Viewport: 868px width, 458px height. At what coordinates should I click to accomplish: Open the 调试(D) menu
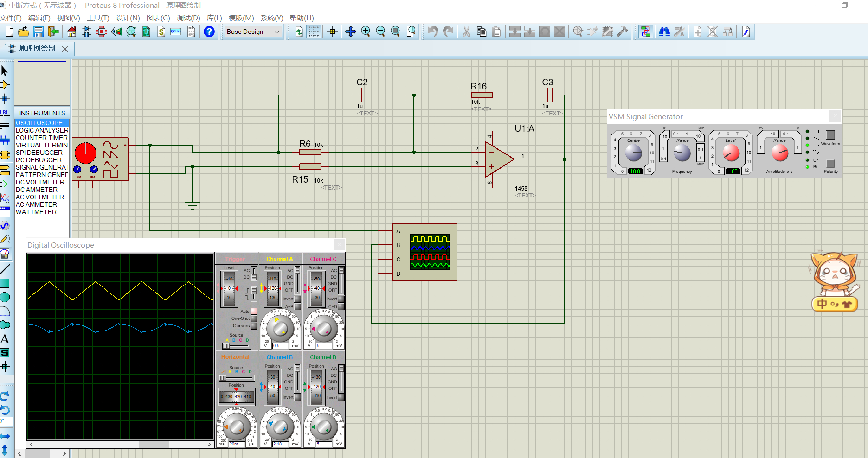[188, 18]
